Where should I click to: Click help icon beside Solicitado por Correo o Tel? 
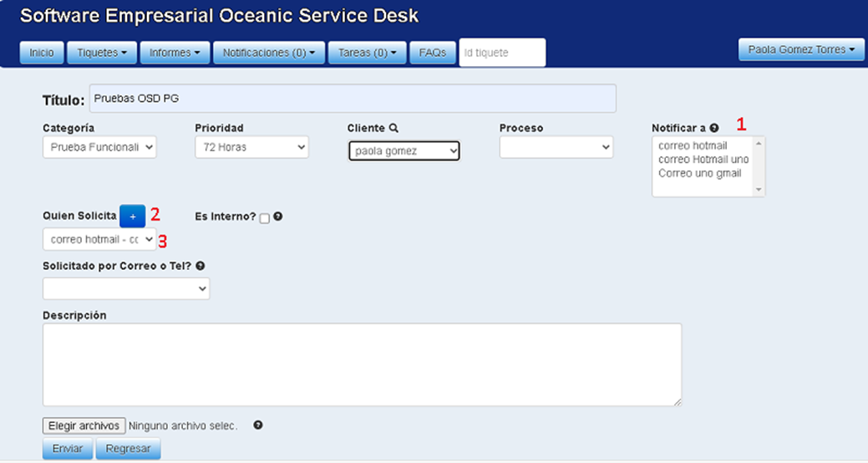pyautogui.click(x=201, y=266)
